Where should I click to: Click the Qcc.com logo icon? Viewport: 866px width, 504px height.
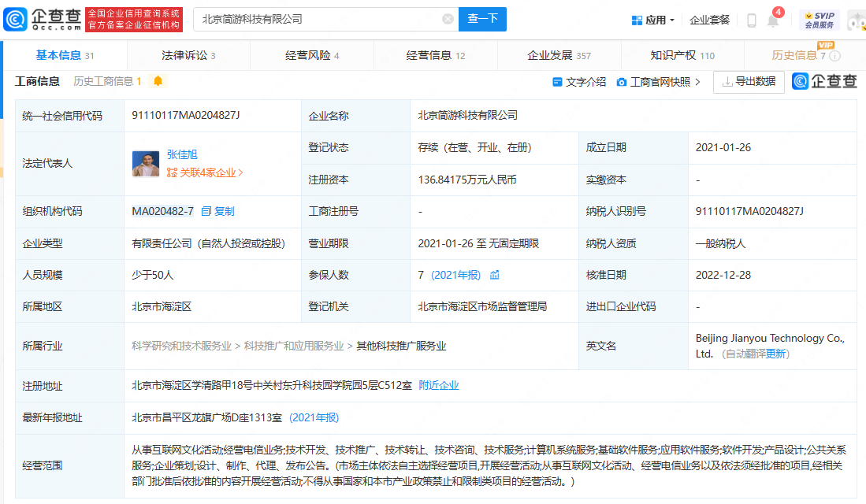tap(15, 20)
